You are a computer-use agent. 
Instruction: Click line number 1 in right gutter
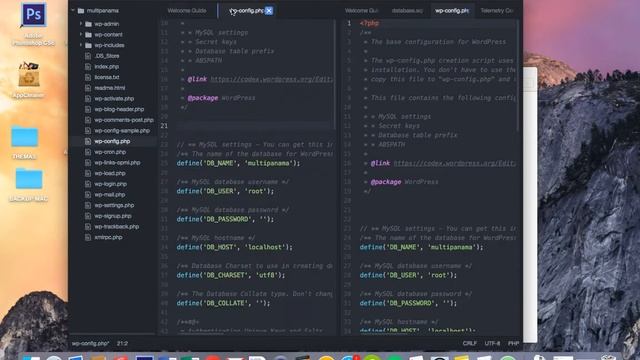[x=349, y=23]
